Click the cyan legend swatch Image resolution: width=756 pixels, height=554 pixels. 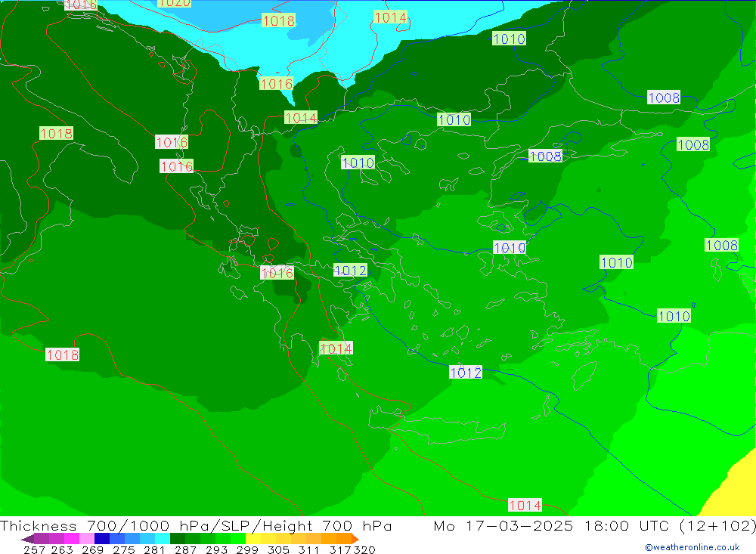click(163, 539)
